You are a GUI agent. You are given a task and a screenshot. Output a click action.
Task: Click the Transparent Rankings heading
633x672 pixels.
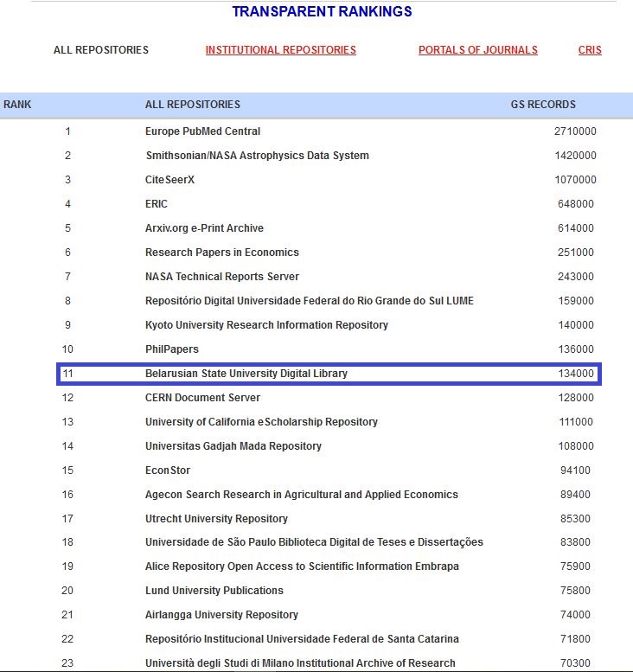point(322,11)
